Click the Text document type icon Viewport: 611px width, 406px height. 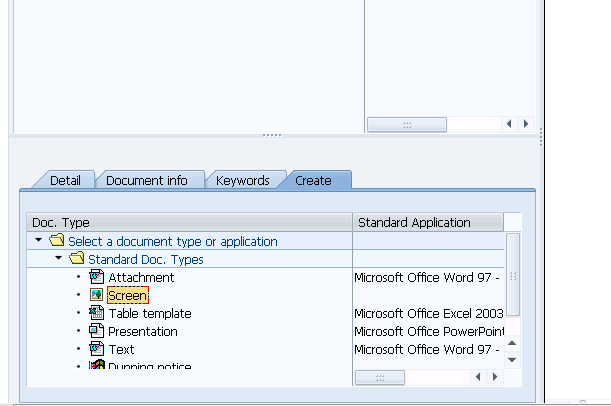click(97, 349)
